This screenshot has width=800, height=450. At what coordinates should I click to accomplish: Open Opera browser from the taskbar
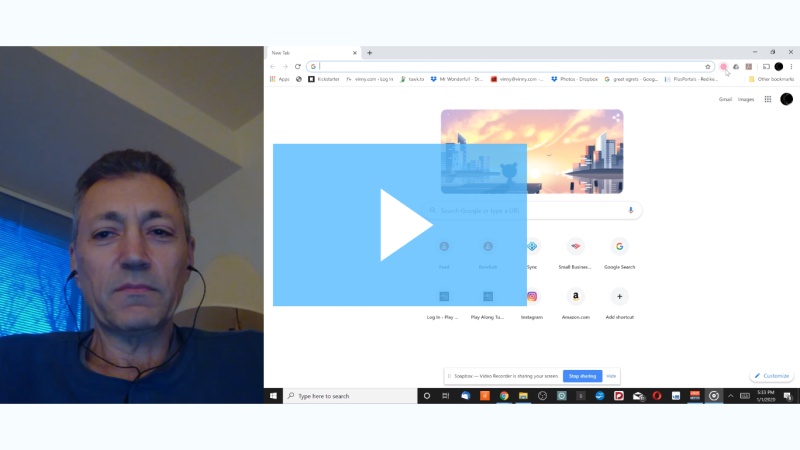click(657, 396)
